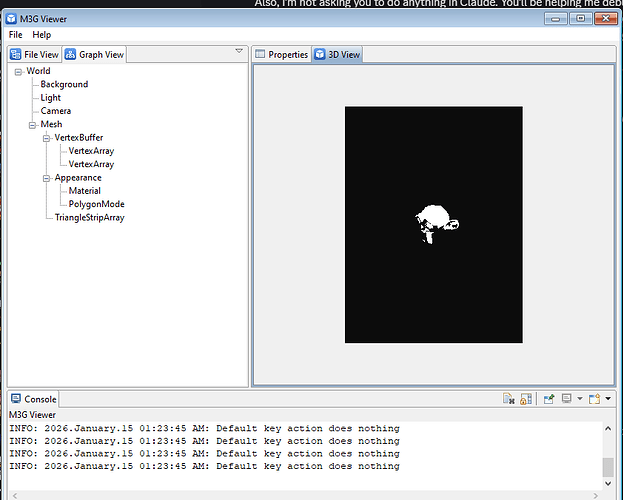623x500 pixels.
Task: Select the Background node
Action: pyautogui.click(x=64, y=84)
